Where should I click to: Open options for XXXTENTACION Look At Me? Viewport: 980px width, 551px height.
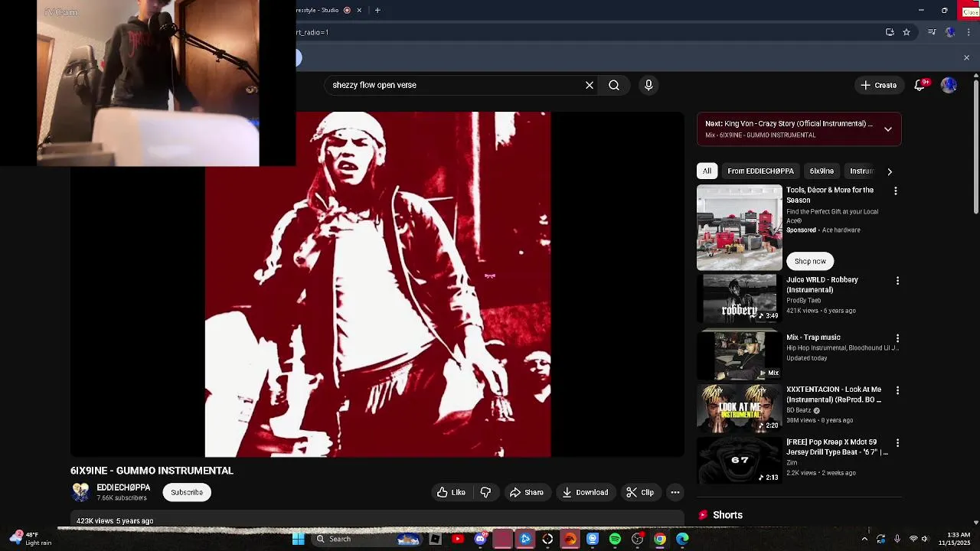coord(897,390)
